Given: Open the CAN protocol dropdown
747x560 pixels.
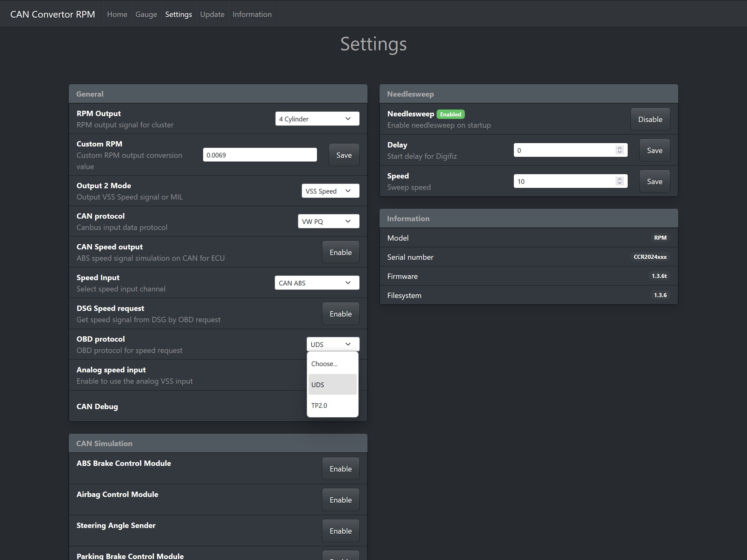Looking at the screenshot, I should click(x=328, y=221).
